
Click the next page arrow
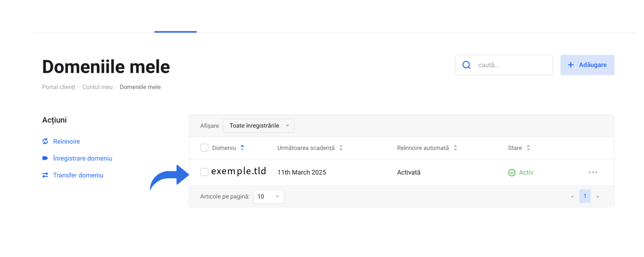pyautogui.click(x=597, y=197)
